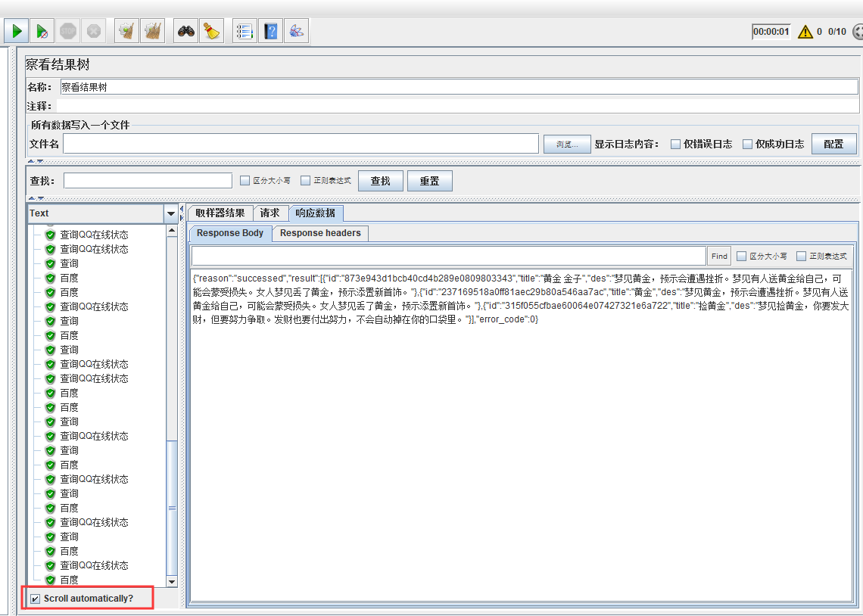
Task: Click the Search binoculars icon
Action: [x=185, y=30]
